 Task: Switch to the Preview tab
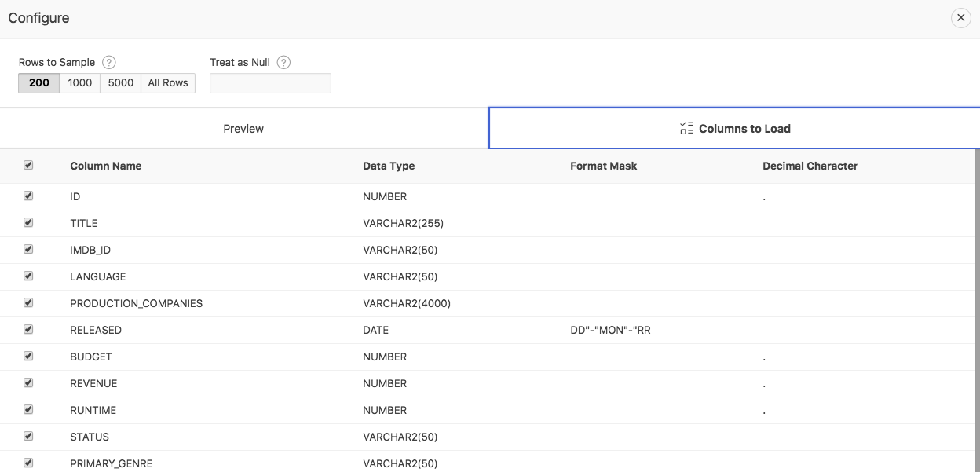(243, 129)
